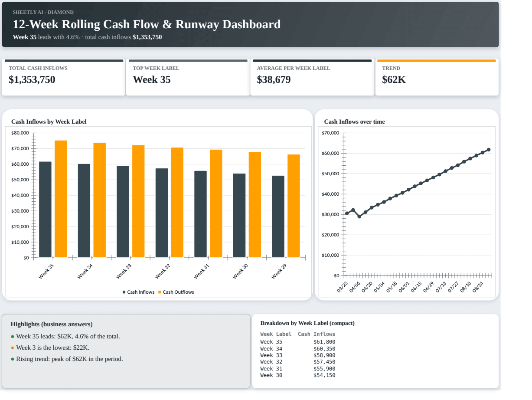Click the Week 30 table row value $54,150

point(324,375)
